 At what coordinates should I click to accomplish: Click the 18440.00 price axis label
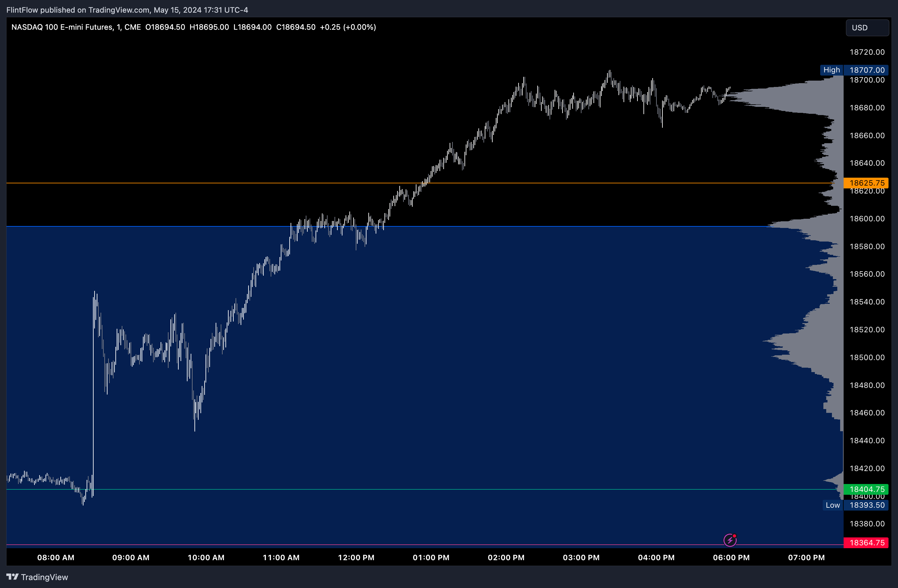click(x=867, y=441)
